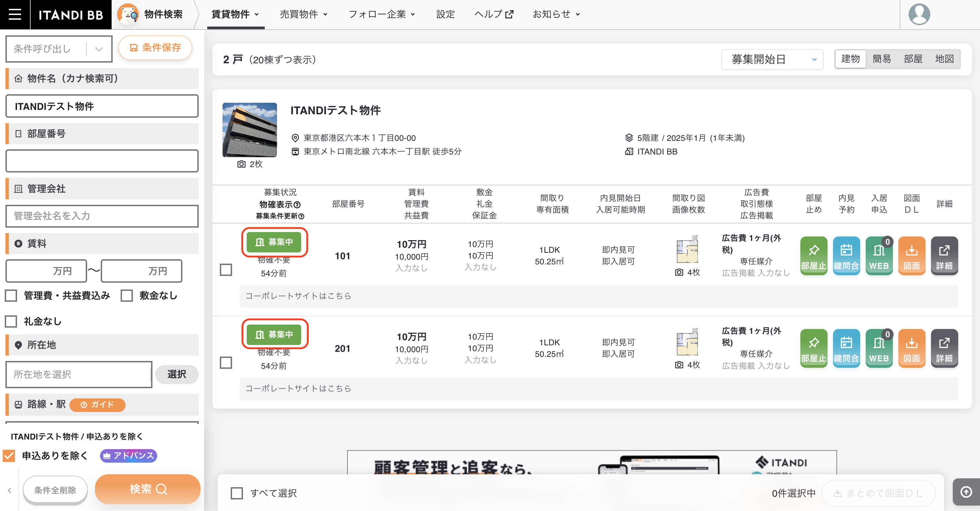Viewport: 980px width, 511px height.
Task: Click コーポレートサイトはこちら under room 101
Action: [x=298, y=296]
